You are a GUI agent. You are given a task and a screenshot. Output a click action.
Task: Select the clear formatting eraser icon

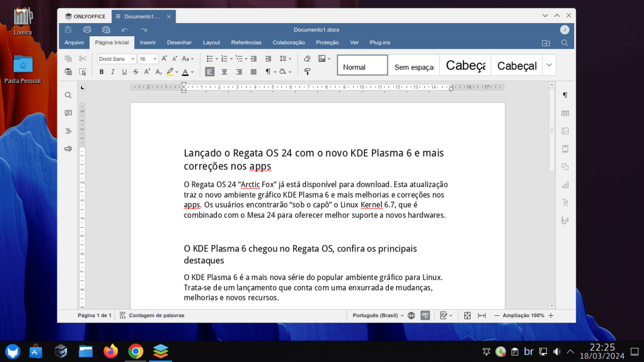[x=307, y=59]
